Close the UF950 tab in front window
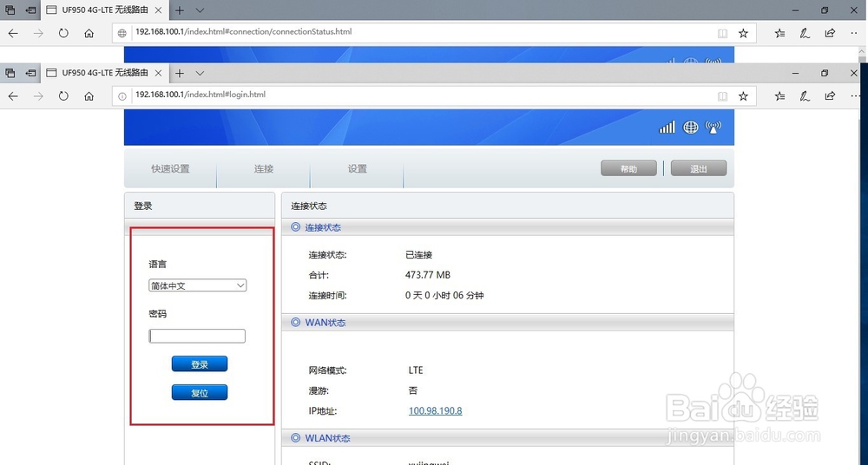The height and width of the screenshot is (465, 868). [x=158, y=73]
